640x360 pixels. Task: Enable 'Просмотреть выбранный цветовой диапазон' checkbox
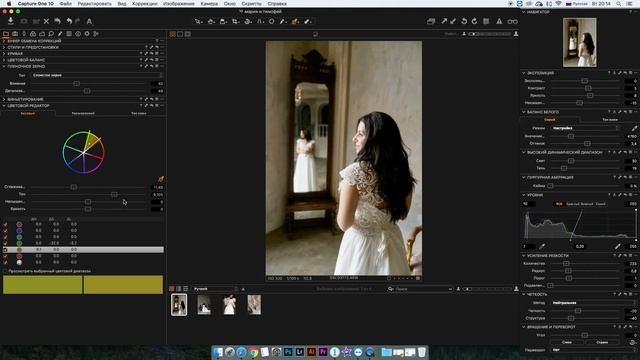[x=5, y=271]
